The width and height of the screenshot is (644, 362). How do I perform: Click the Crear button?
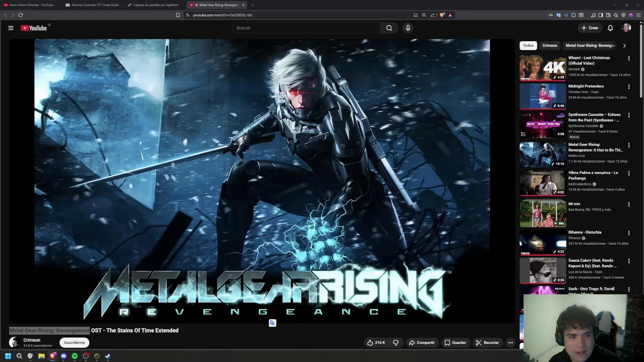coord(590,28)
